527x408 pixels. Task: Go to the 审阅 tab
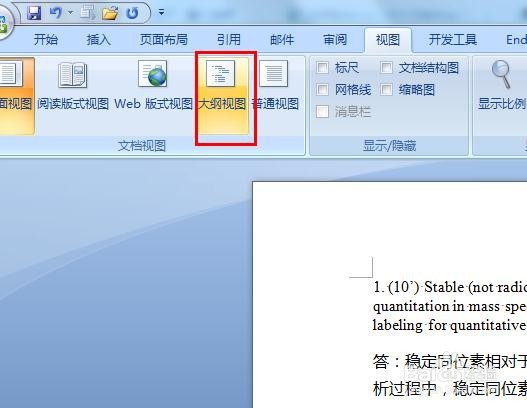[x=335, y=40]
